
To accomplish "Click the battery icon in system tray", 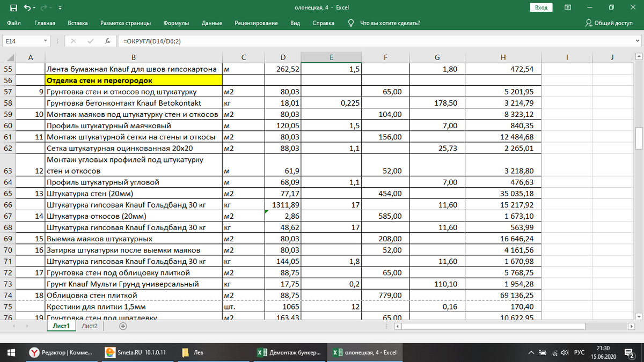I will pyautogui.click(x=542, y=352).
